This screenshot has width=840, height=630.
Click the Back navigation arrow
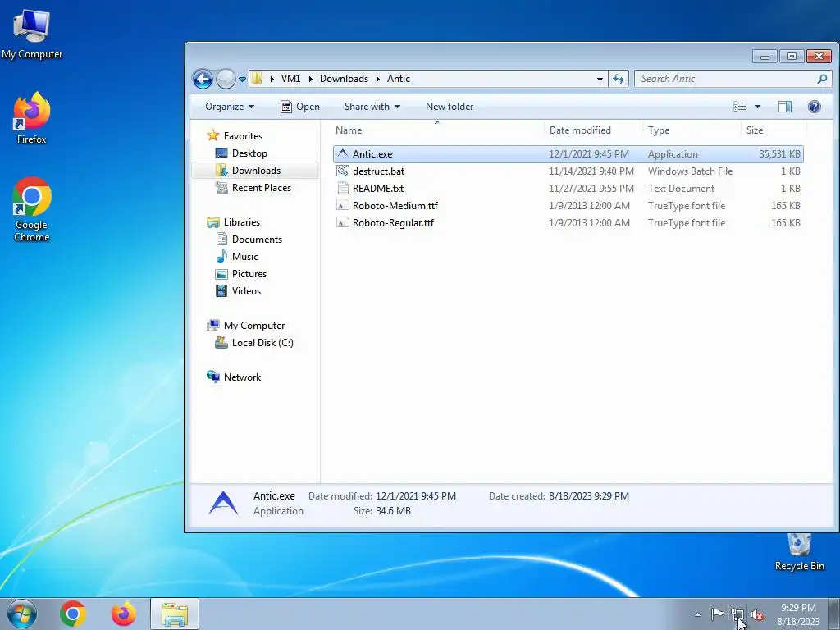tap(203, 80)
